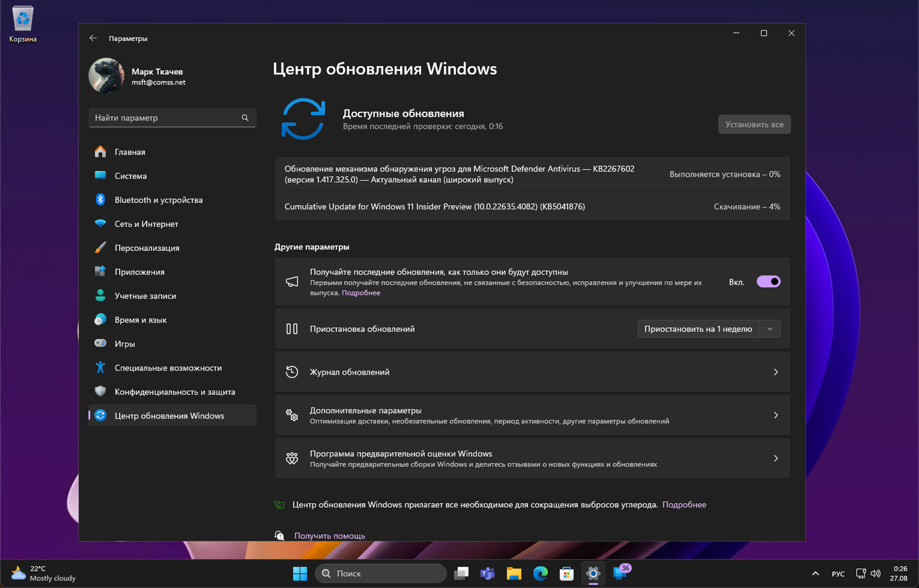Expand the pause duration dropdown arrow
This screenshot has height=588, width=919.
770,329
